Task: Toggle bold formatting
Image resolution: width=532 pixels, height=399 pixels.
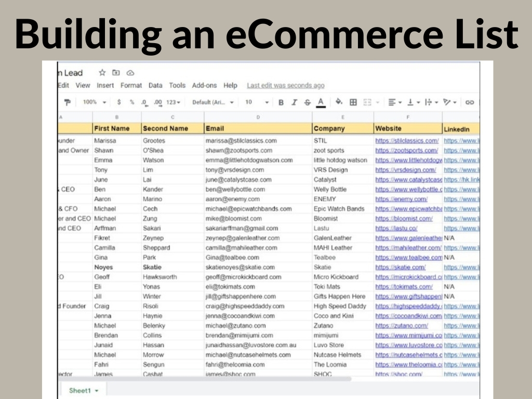Action: click(281, 102)
